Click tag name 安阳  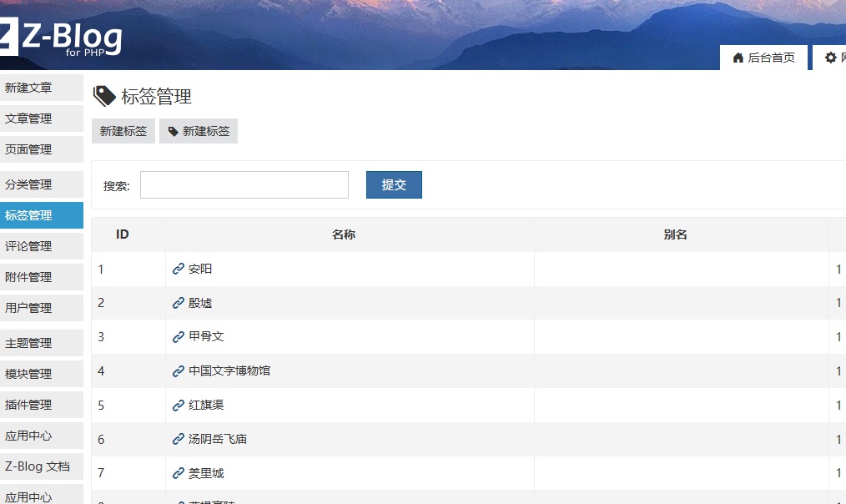click(x=200, y=269)
